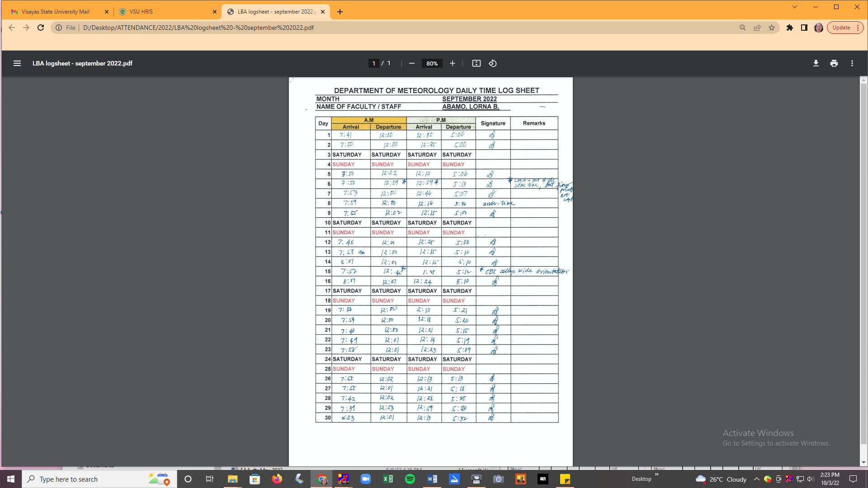The width and height of the screenshot is (868, 488).
Task: Click the zoom in plus button
Action: [452, 63]
